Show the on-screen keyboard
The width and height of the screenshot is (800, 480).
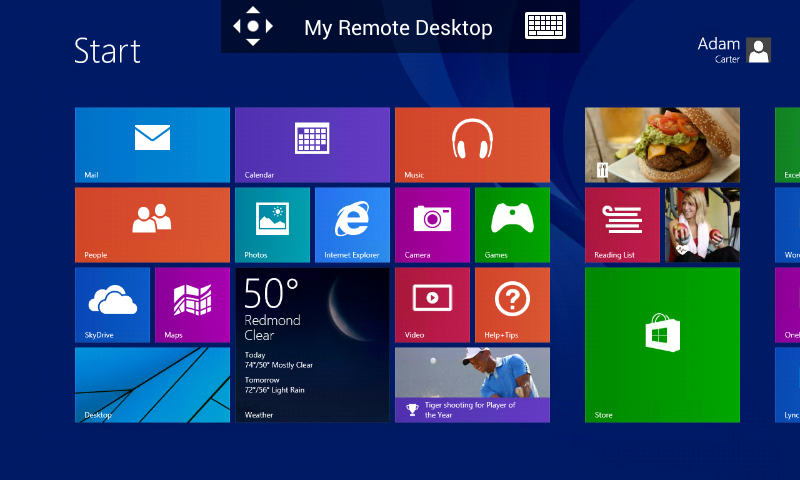click(545, 26)
